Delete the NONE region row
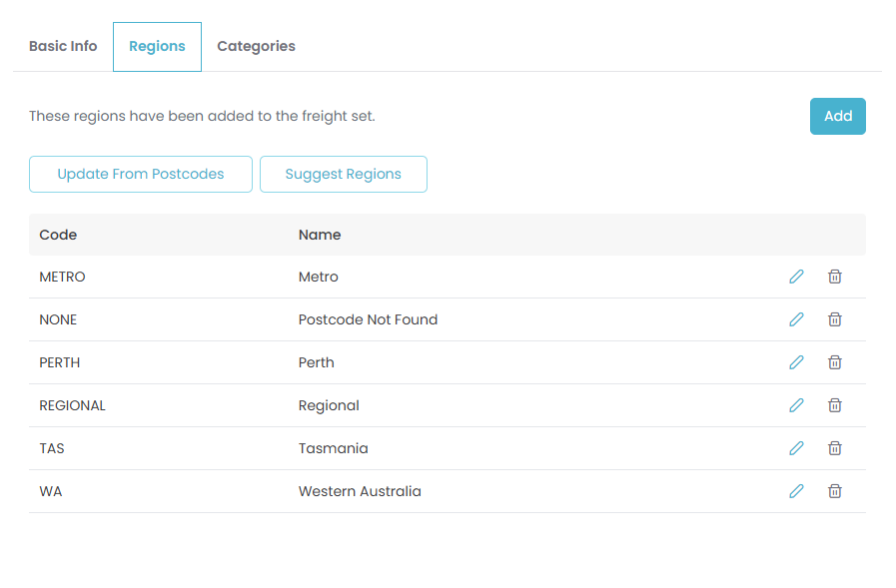This screenshot has height=588, width=896. click(x=835, y=319)
